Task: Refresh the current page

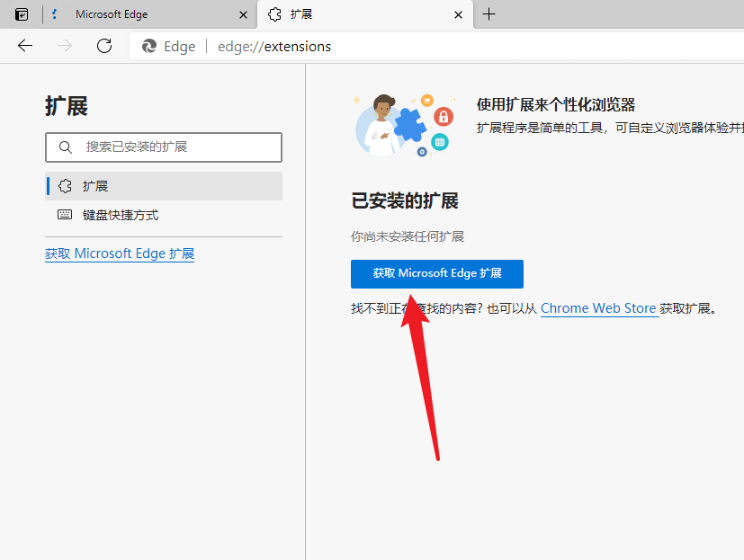Action: coord(104,46)
